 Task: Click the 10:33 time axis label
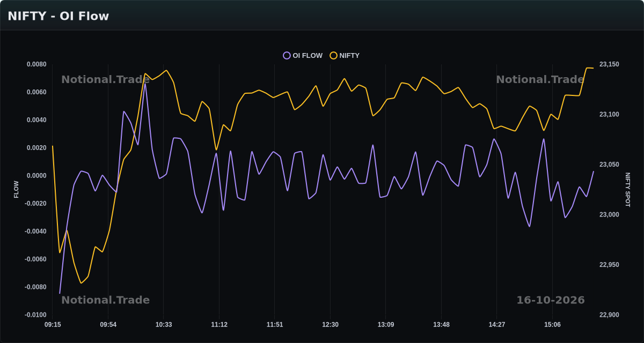coord(164,325)
